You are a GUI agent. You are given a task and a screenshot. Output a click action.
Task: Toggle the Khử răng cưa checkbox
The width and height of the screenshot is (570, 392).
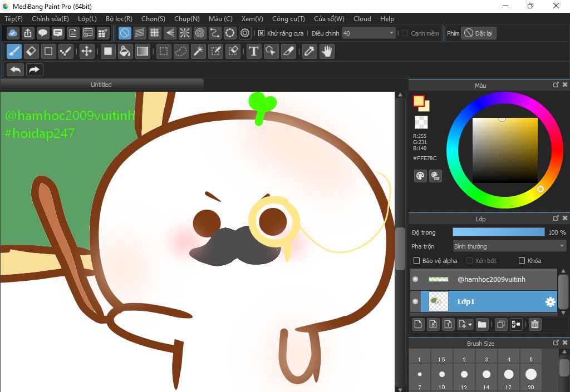pos(262,33)
